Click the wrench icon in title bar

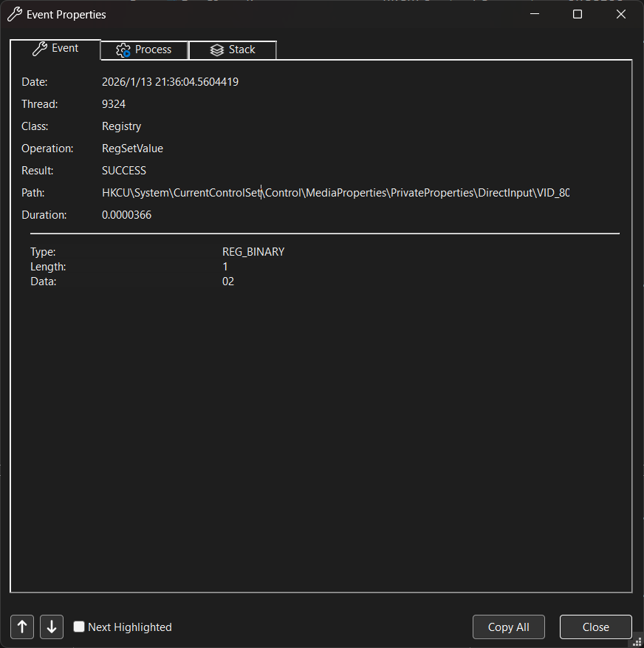[14, 14]
